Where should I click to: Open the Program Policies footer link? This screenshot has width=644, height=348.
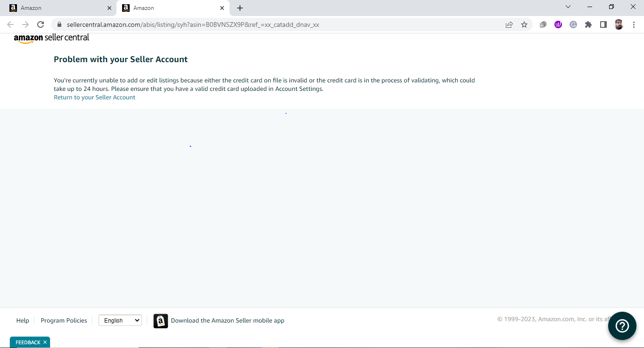pos(64,320)
